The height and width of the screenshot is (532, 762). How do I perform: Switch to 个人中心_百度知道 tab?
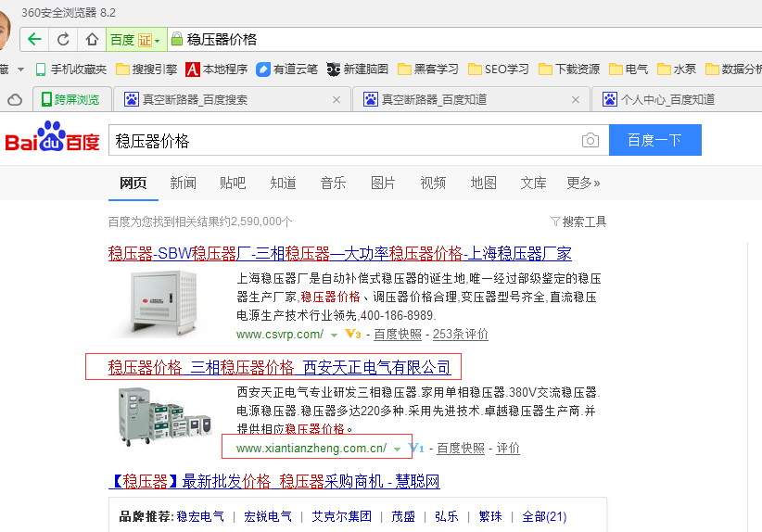pyautogui.click(x=678, y=99)
